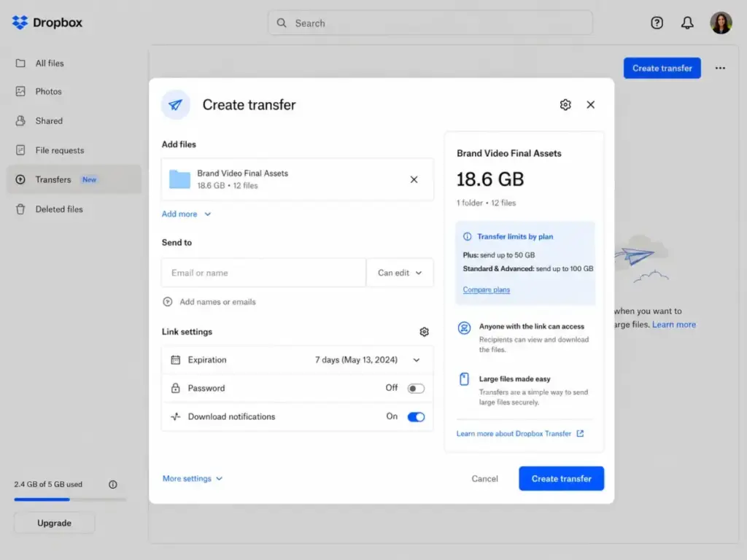Open All files in sidebar
The width and height of the screenshot is (747, 560).
pyautogui.click(x=74, y=63)
